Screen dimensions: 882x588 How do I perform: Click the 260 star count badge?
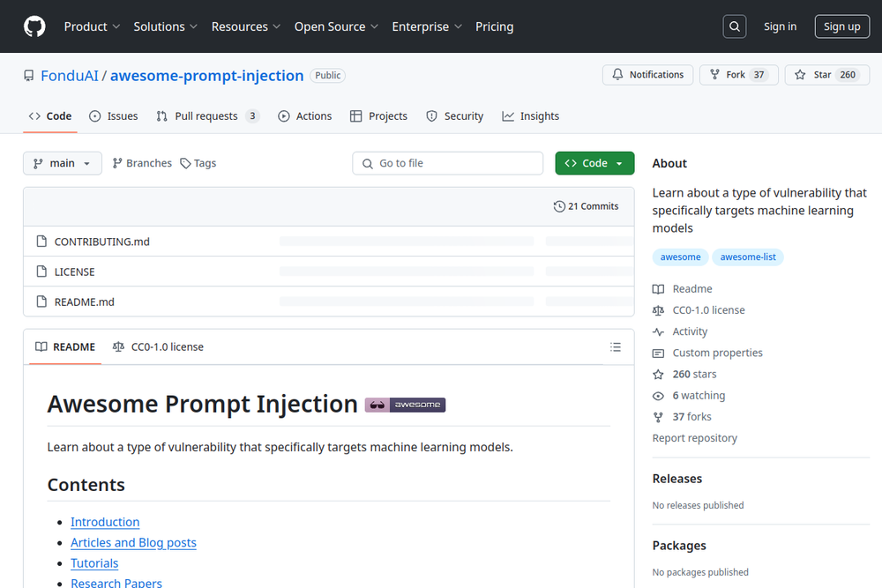click(847, 74)
